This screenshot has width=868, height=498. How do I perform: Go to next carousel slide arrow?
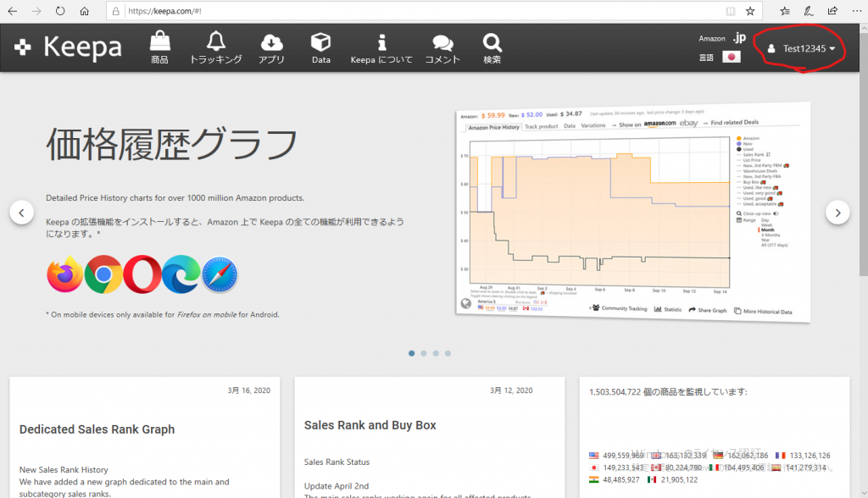(x=837, y=213)
